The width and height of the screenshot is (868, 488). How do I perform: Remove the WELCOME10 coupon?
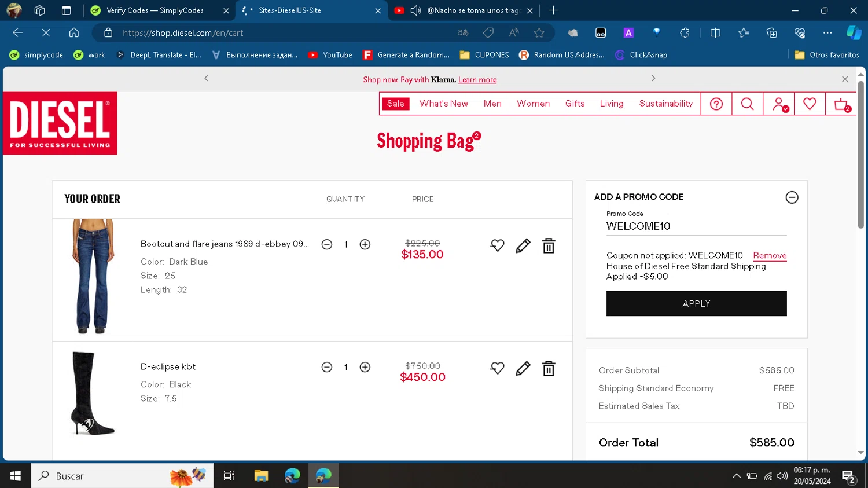(770, 256)
